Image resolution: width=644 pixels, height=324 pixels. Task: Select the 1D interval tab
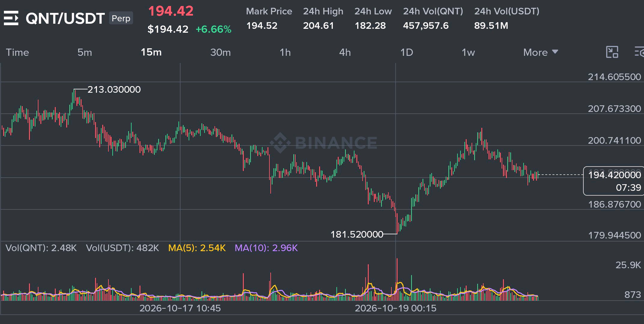pos(407,52)
